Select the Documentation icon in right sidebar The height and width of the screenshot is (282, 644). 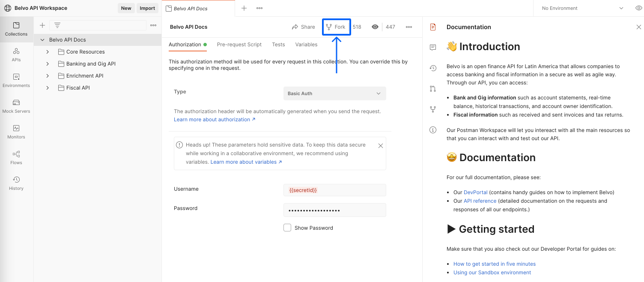tap(433, 27)
